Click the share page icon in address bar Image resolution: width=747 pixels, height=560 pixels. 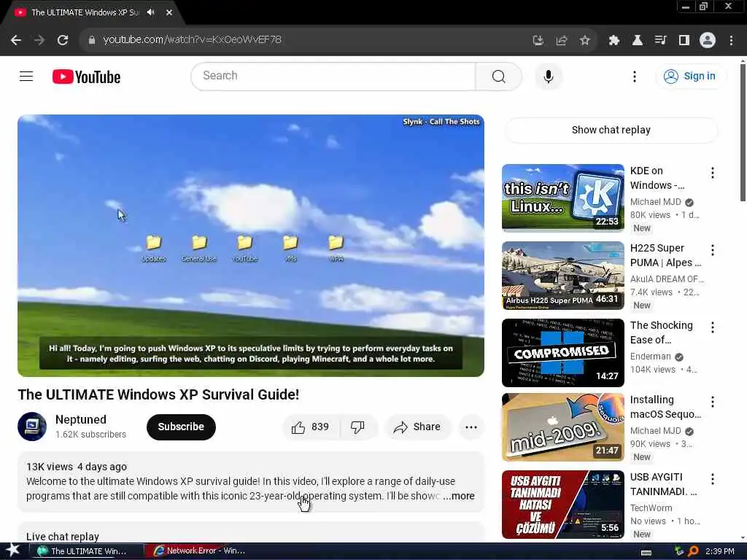pos(561,41)
